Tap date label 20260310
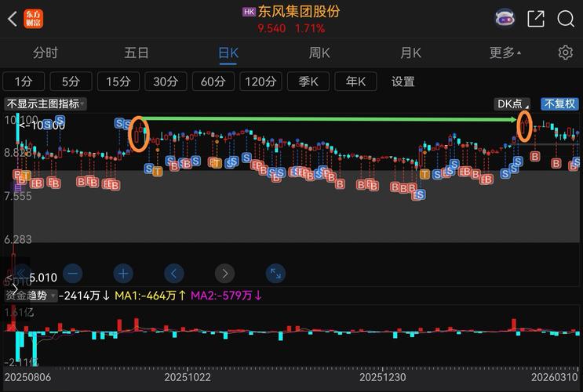 [555, 378]
